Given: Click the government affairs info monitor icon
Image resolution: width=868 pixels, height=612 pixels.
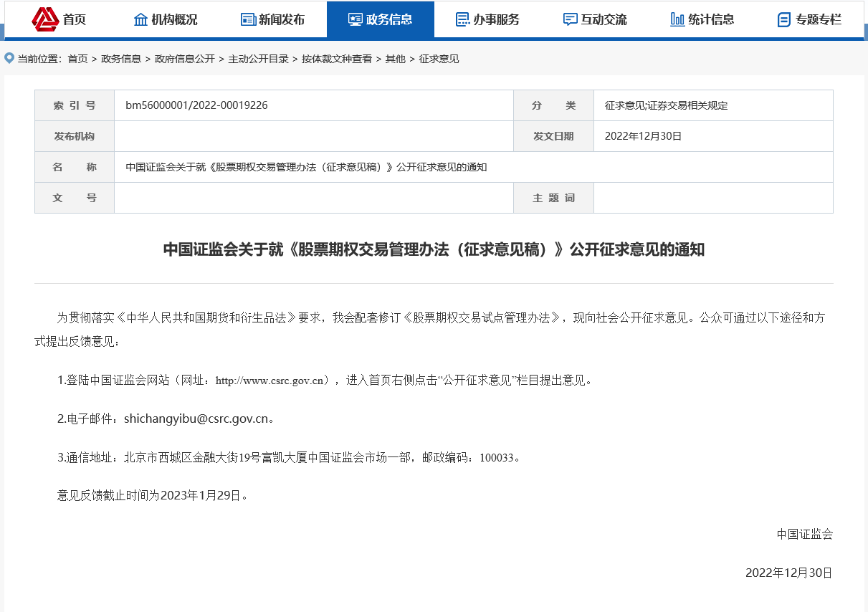Looking at the screenshot, I should point(355,19).
